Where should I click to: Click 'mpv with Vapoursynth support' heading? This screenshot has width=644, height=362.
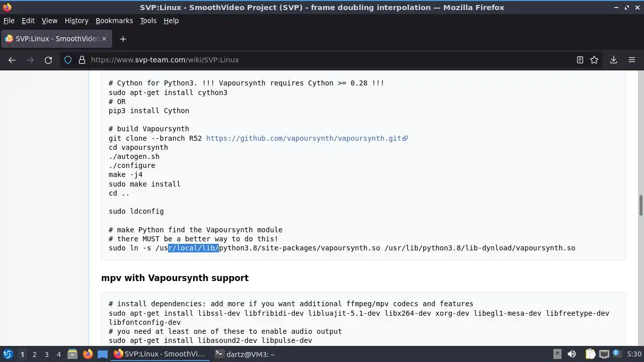pos(175,278)
